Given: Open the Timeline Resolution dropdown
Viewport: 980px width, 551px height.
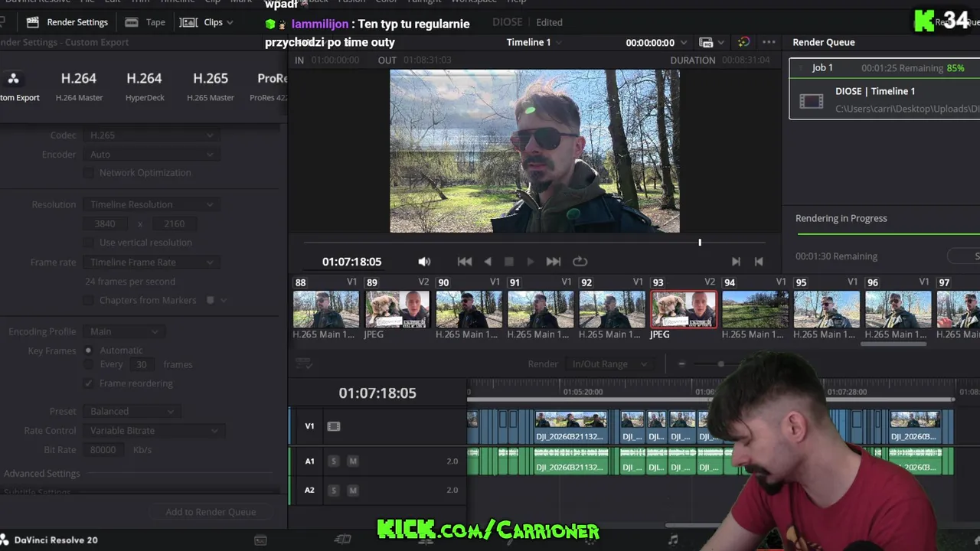Looking at the screenshot, I should [151, 204].
